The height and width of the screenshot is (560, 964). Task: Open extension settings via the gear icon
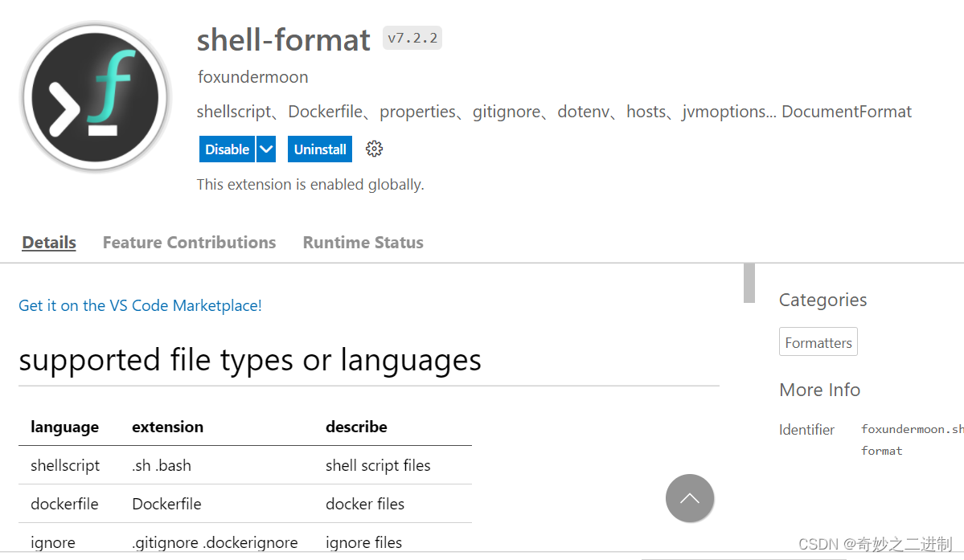tap(373, 149)
